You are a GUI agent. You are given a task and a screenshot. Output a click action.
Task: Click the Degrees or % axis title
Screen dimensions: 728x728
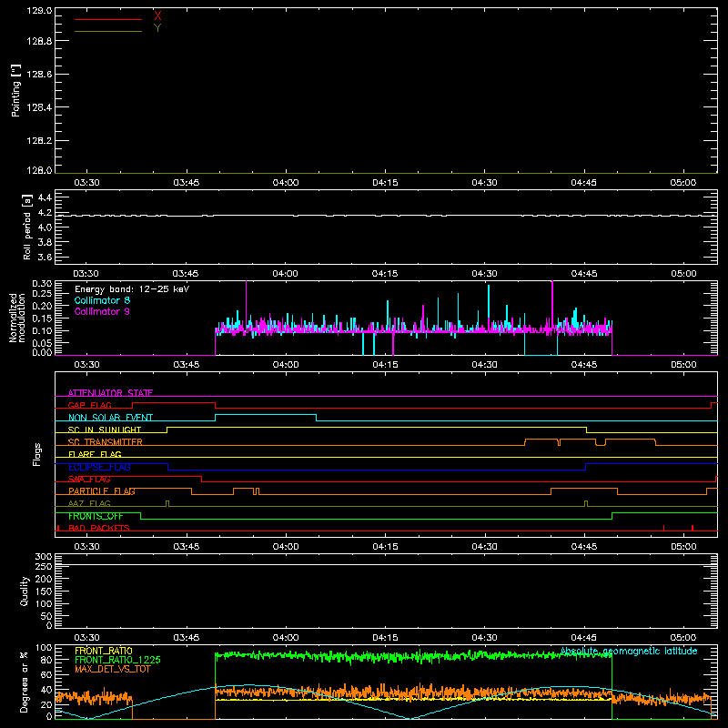tap(25, 682)
